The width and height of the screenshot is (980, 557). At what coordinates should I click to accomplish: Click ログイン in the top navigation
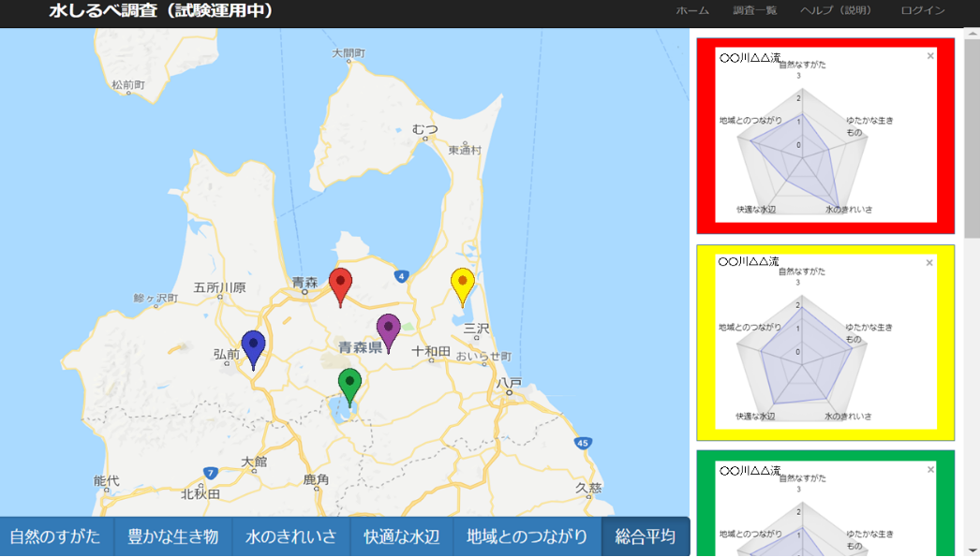coord(923,10)
